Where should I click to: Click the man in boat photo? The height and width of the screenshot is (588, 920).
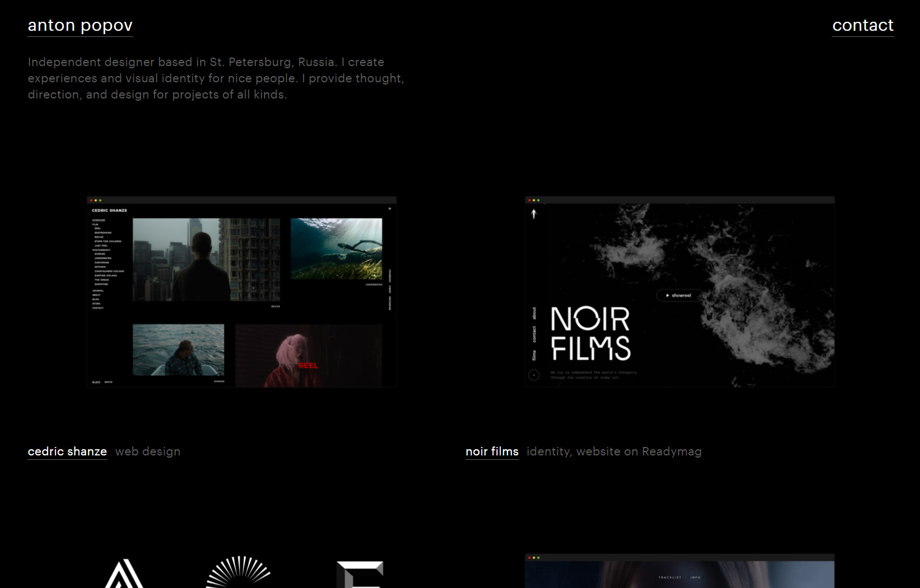click(178, 350)
